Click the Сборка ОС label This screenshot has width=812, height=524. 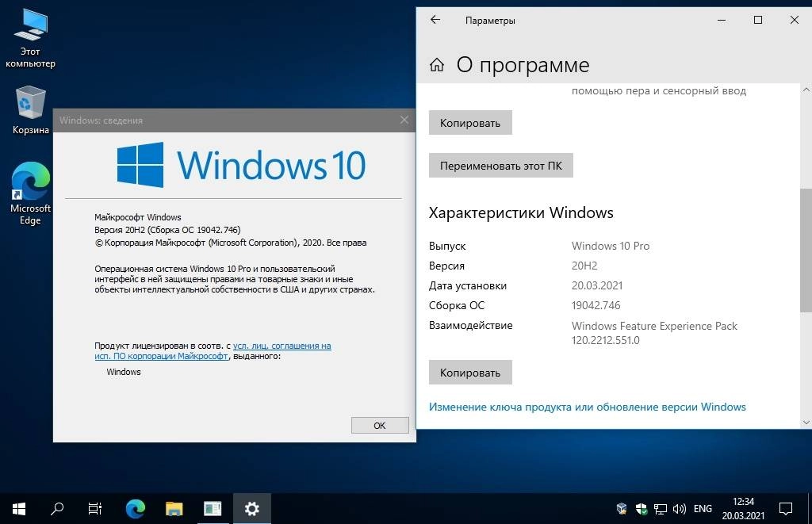tap(456, 305)
